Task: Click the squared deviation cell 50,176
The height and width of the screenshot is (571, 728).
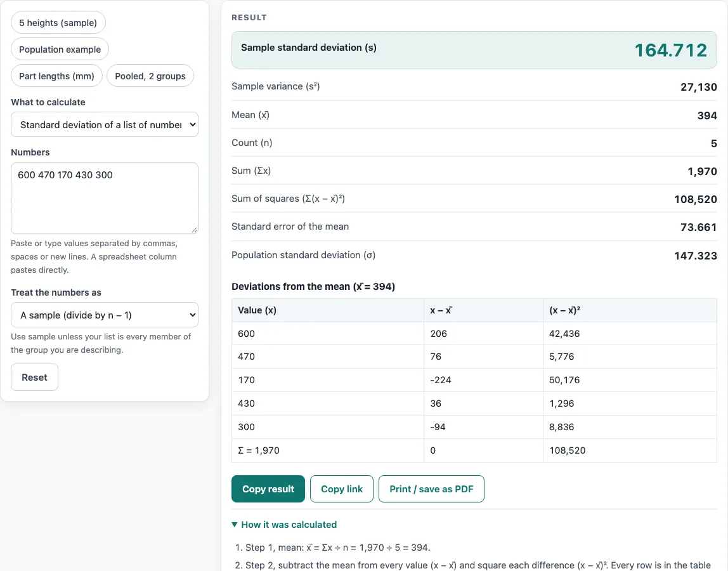Action: point(630,380)
